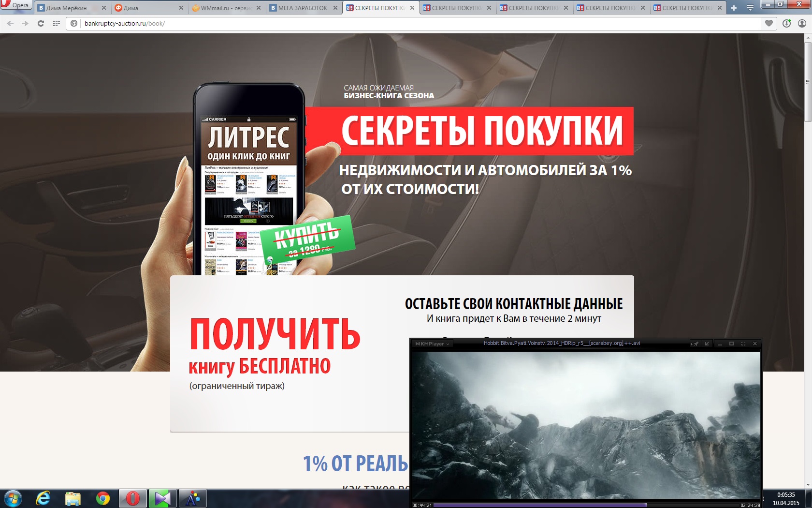The height and width of the screenshot is (508, 812).
Task: Switch to the Дима tab
Action: click(x=149, y=8)
